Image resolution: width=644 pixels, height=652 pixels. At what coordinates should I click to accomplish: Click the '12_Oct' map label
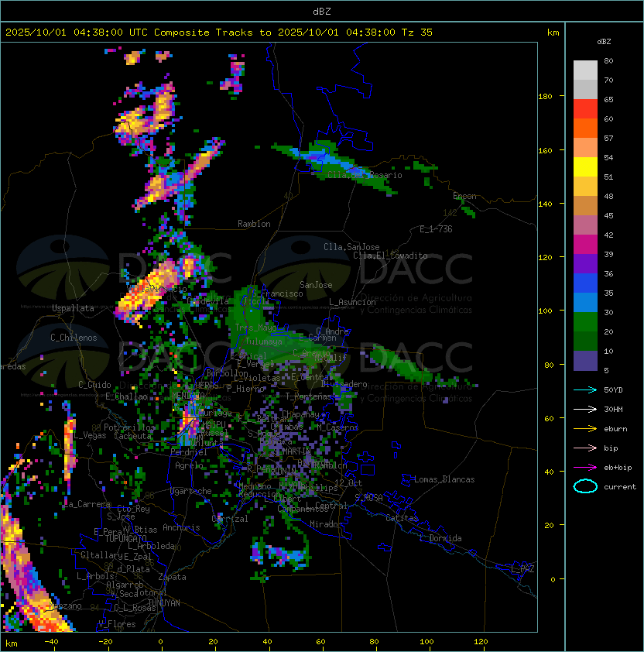tap(348, 483)
